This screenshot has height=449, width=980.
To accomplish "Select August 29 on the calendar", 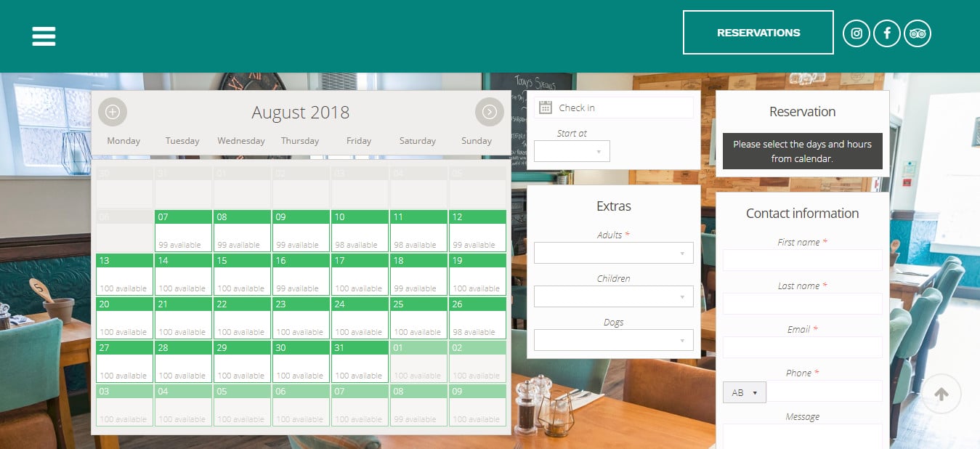I will click(x=242, y=362).
